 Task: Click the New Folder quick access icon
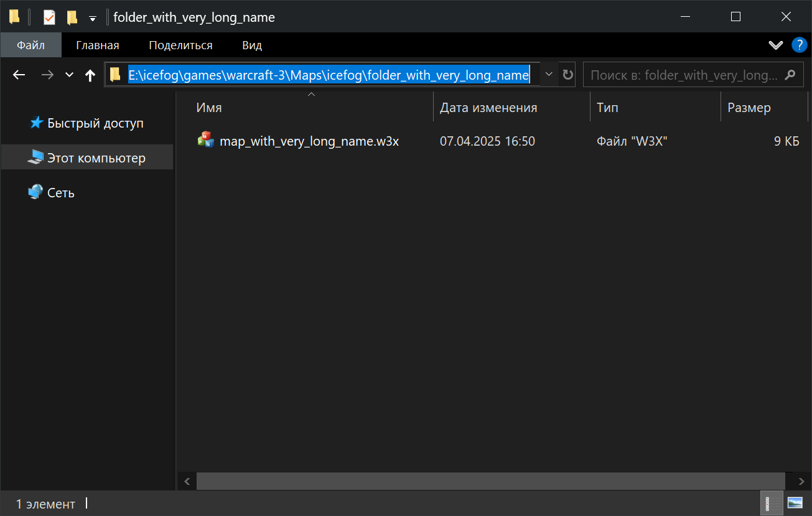tap(72, 17)
